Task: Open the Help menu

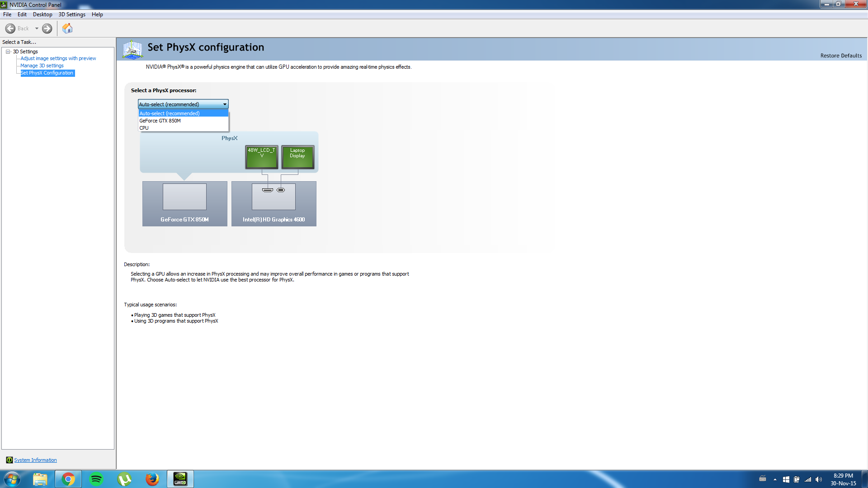Action: click(97, 14)
